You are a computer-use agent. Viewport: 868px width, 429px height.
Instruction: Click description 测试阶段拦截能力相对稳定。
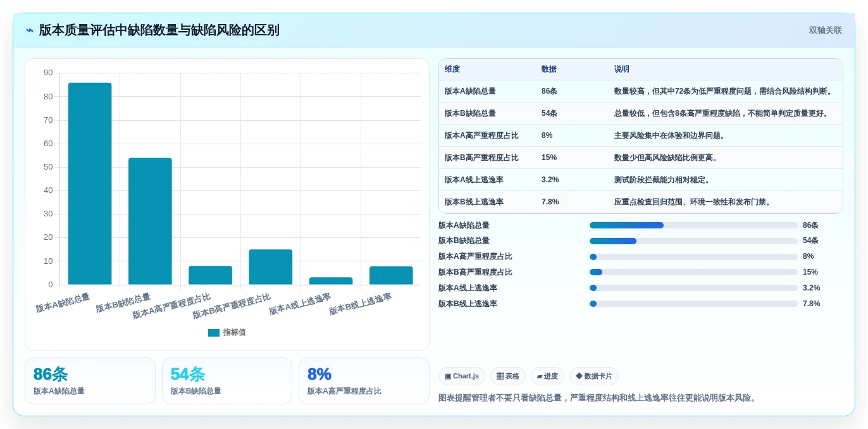click(663, 180)
